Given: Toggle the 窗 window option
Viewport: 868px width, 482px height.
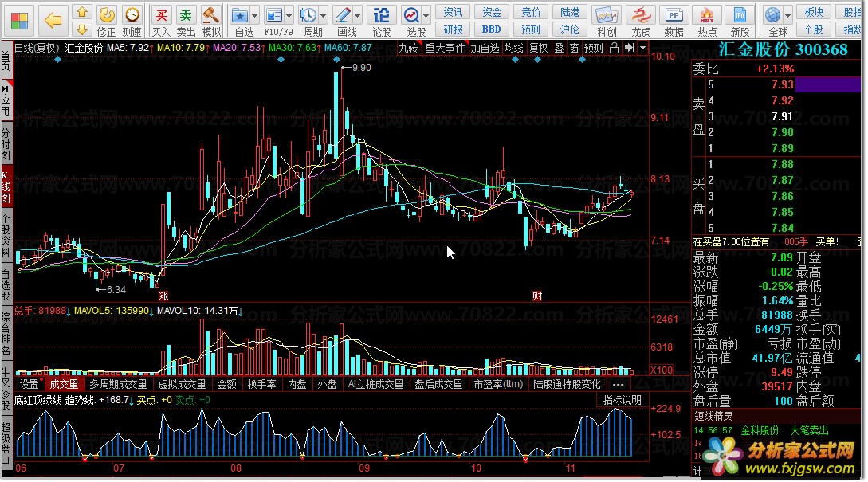Looking at the screenshot, I should [x=574, y=48].
